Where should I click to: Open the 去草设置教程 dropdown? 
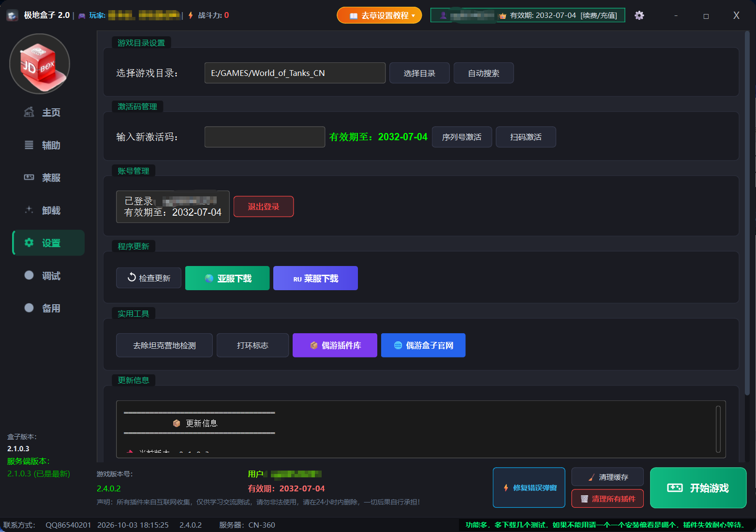click(x=379, y=15)
